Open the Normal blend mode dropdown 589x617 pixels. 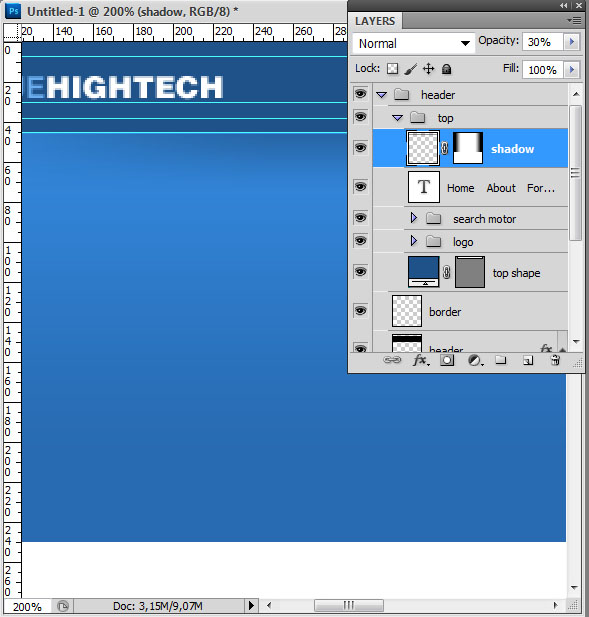point(414,43)
